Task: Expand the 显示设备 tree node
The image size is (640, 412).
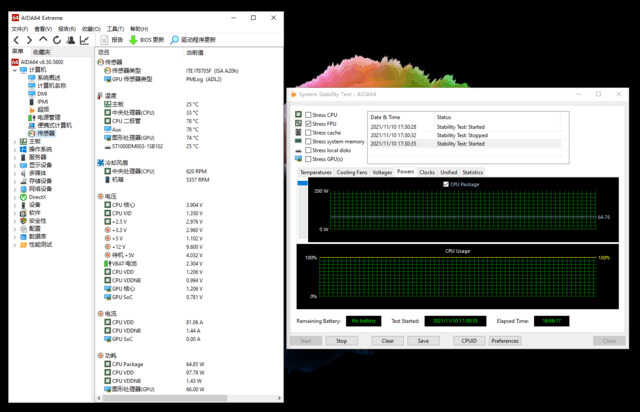Action: pos(15,165)
